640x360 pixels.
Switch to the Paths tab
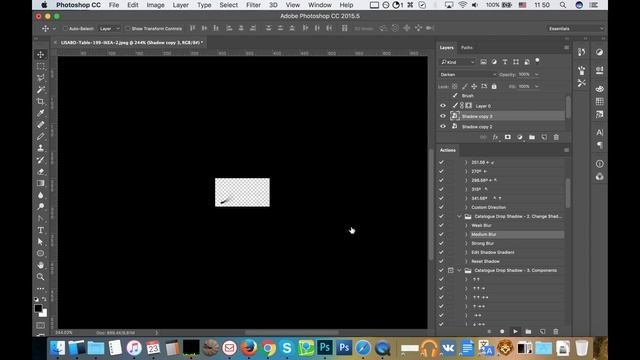467,48
